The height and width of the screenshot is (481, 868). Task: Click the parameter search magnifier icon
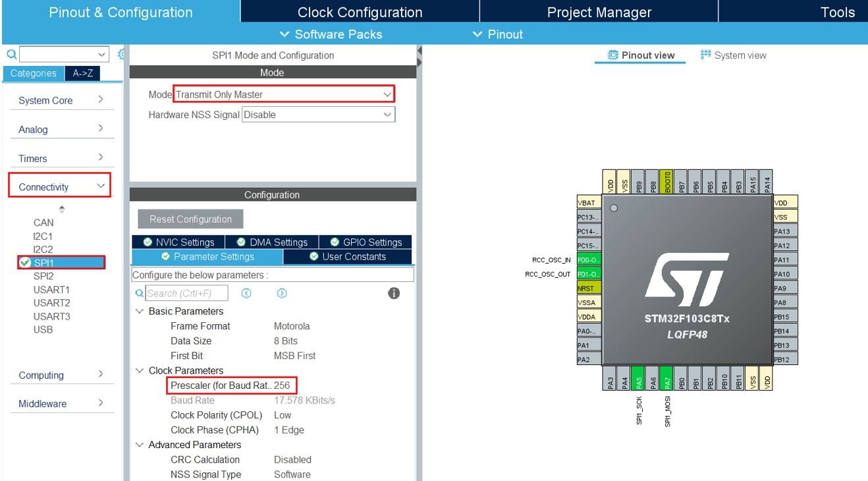139,293
